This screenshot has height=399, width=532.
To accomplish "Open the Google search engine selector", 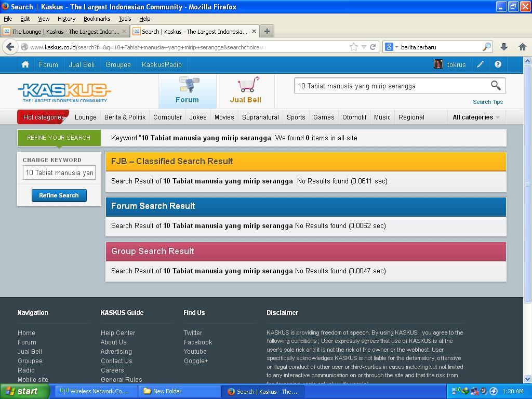I will 392,47.
